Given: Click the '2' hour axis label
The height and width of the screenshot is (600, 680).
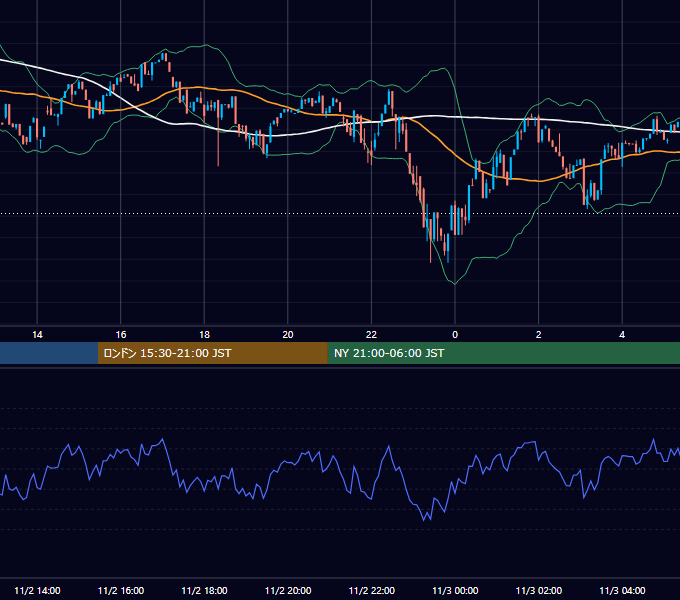Looking at the screenshot, I should point(539,335).
